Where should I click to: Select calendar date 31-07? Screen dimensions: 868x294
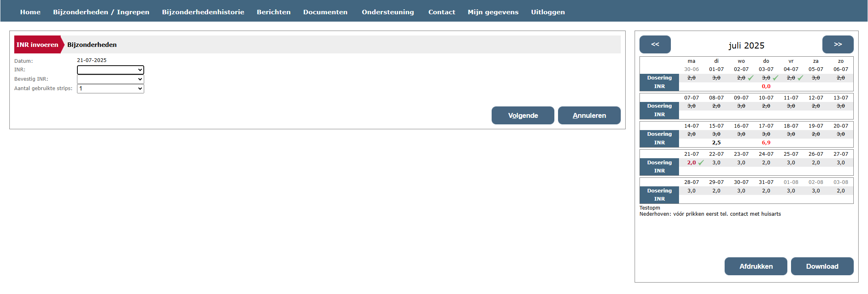tap(766, 182)
